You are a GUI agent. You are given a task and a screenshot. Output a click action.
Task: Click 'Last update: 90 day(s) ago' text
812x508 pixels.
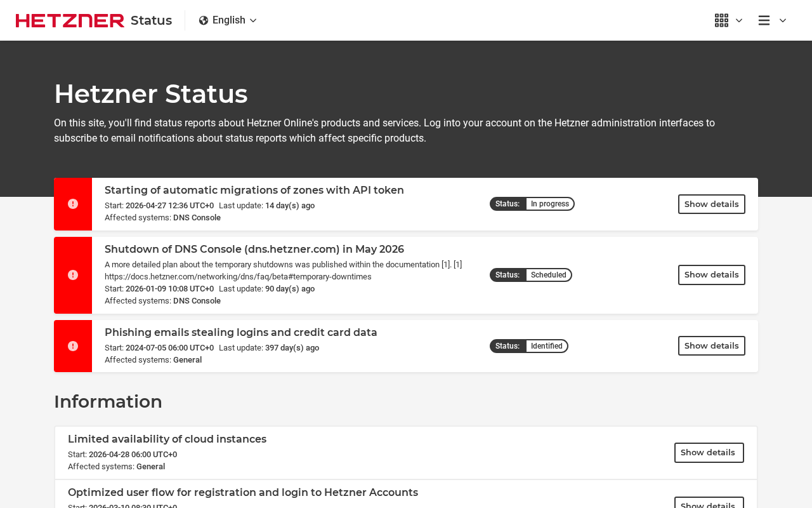pos(266,289)
